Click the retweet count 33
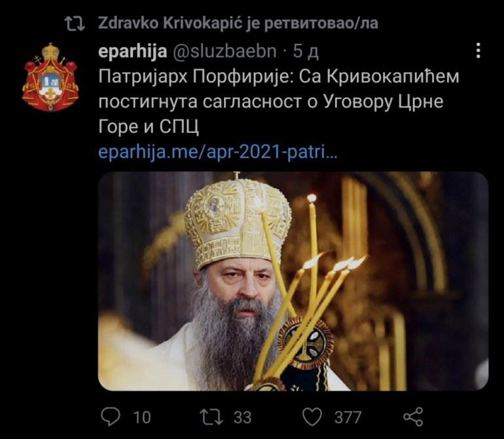Screen dimensions: 504x439 (x=242, y=417)
